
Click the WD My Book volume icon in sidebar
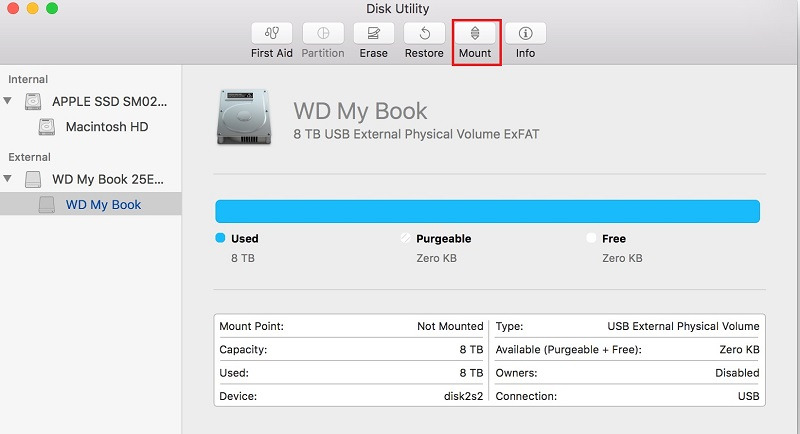(x=46, y=205)
